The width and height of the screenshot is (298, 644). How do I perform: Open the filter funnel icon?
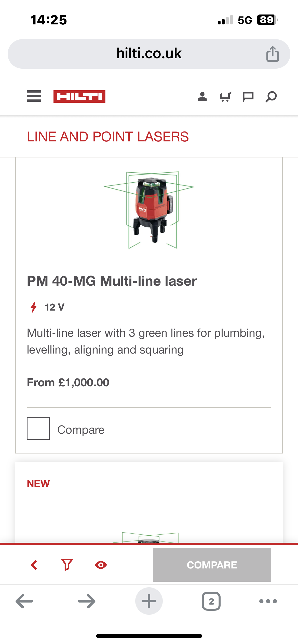(x=67, y=565)
